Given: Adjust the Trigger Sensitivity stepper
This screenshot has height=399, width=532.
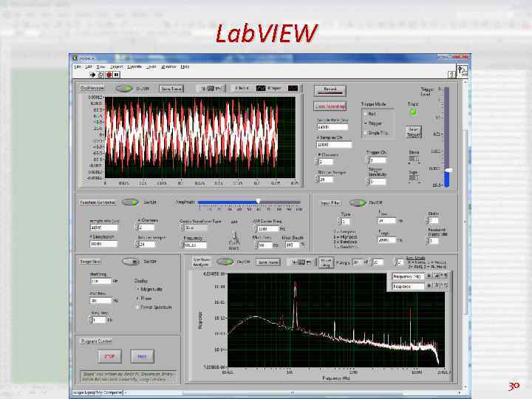Looking at the screenshot, I should click(x=367, y=182).
